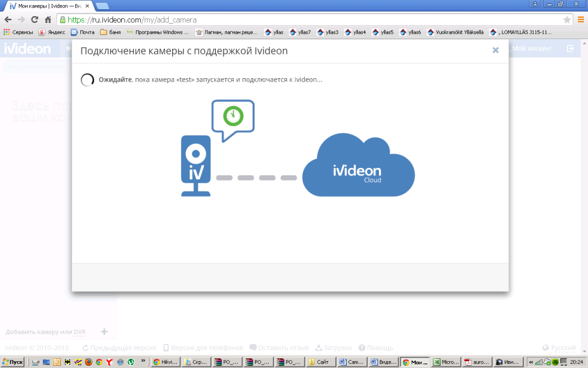Close the Ivideon camera connection dialog
The height and width of the screenshot is (368, 588).
(496, 51)
